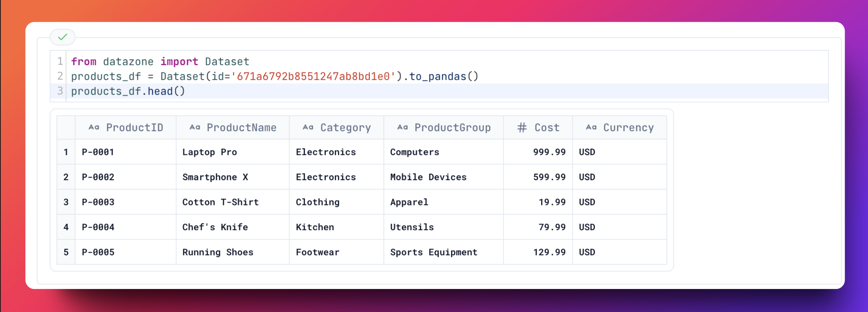Click the text type icon beside ProductName
This screenshot has height=312, width=868.
[x=195, y=127]
